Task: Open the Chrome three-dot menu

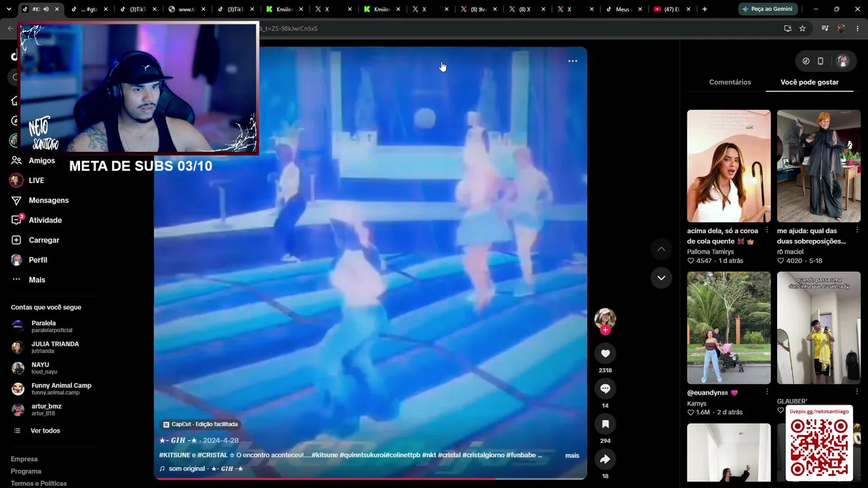Action: coord(859,28)
